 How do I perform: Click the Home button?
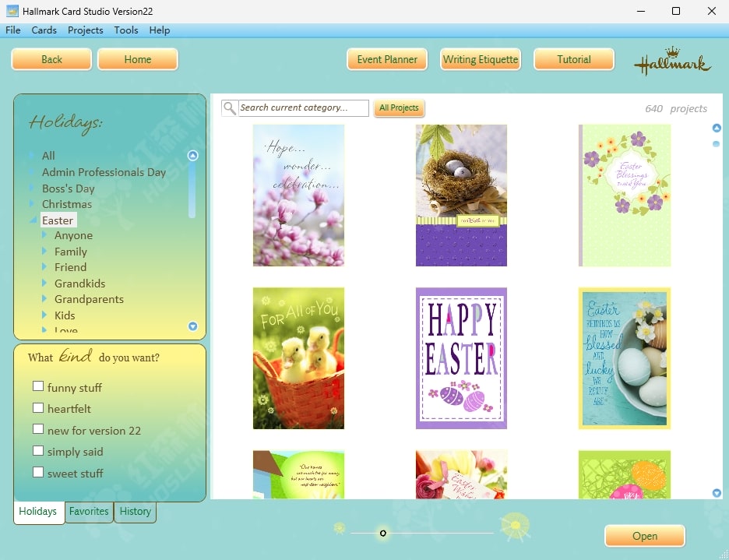click(x=138, y=59)
